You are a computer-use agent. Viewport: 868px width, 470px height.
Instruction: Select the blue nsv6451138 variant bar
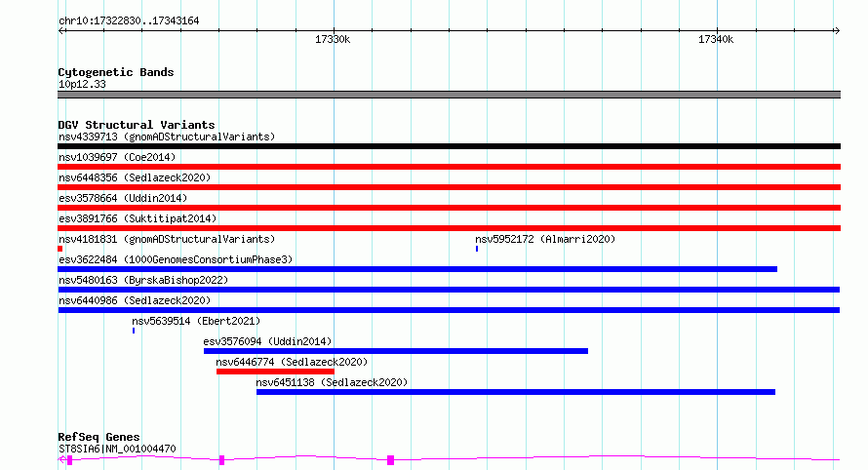click(x=516, y=392)
